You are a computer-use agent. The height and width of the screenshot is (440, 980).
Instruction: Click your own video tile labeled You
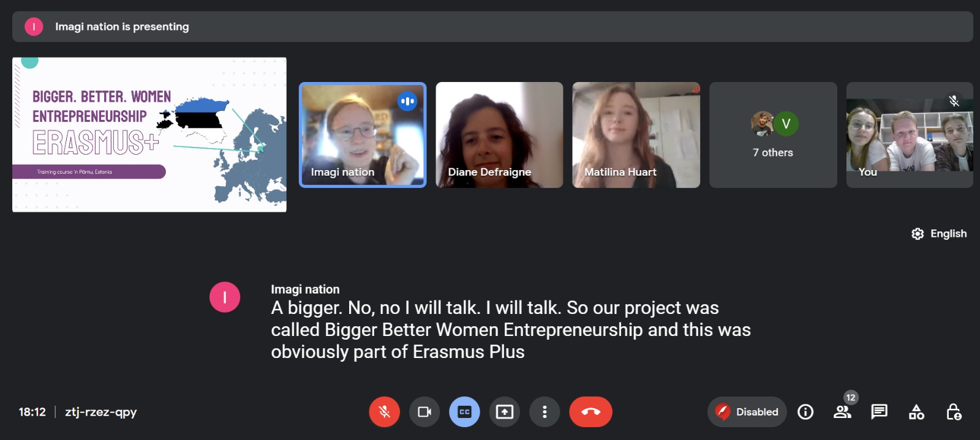(x=910, y=135)
